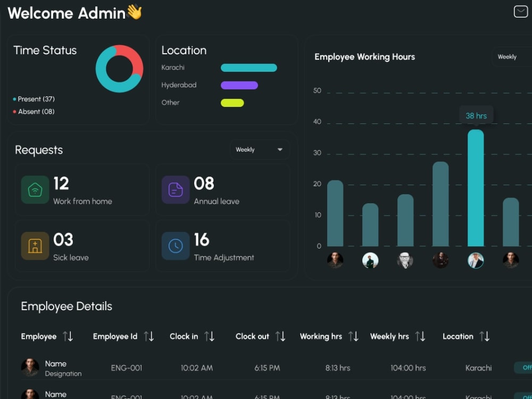This screenshot has width=532, height=399.
Task: Click the Designation text in first row
Action: point(63,373)
